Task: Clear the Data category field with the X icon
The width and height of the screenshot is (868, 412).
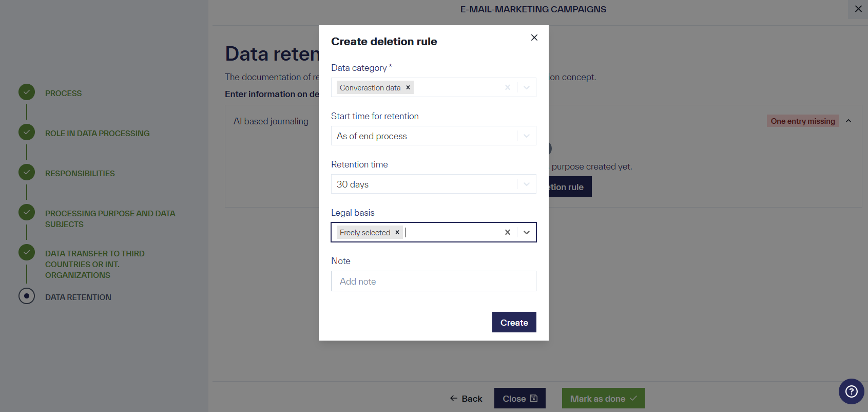Action: coord(507,87)
